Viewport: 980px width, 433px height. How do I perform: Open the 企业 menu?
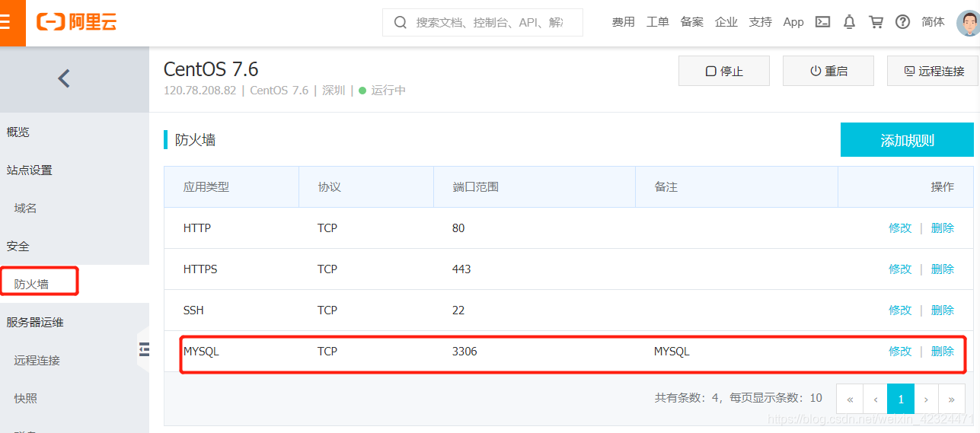tap(726, 22)
